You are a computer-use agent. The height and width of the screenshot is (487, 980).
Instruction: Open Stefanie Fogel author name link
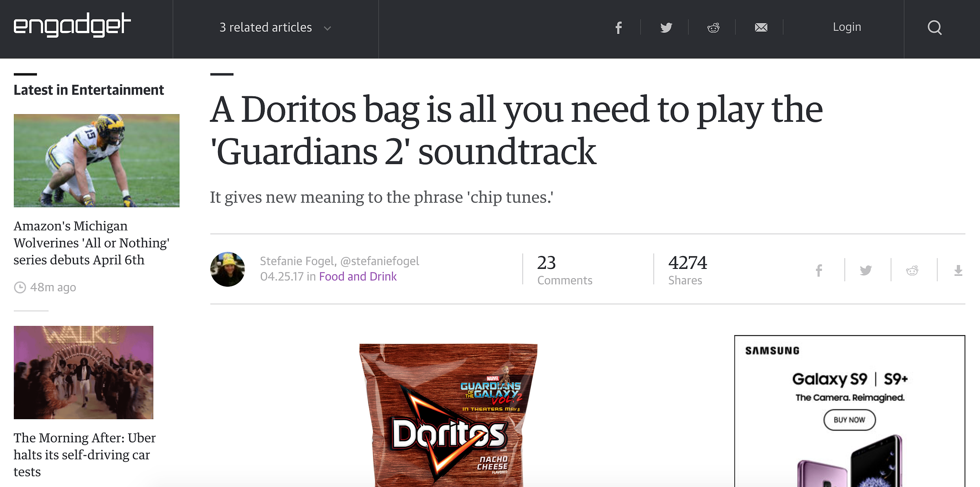click(299, 261)
